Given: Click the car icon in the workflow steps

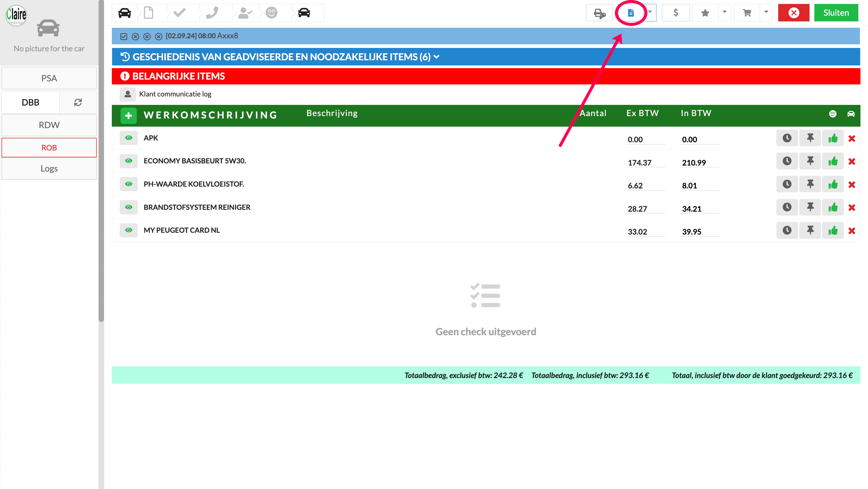Looking at the screenshot, I should (x=124, y=13).
